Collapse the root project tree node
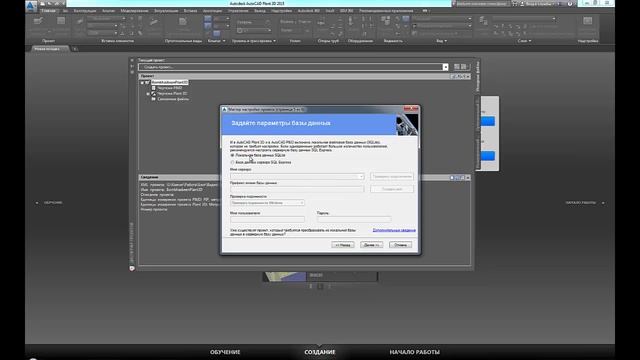The height and width of the screenshot is (360, 640). pyautogui.click(x=142, y=82)
